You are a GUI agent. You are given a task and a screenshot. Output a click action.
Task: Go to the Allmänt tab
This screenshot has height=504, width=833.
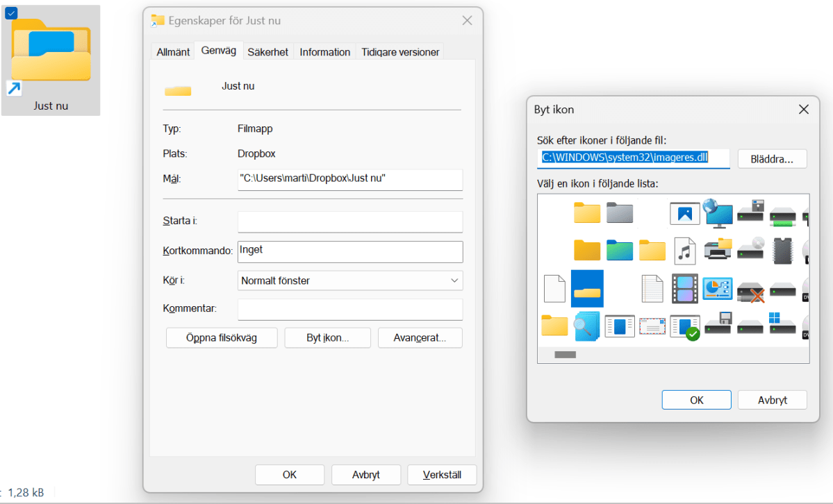tap(173, 52)
